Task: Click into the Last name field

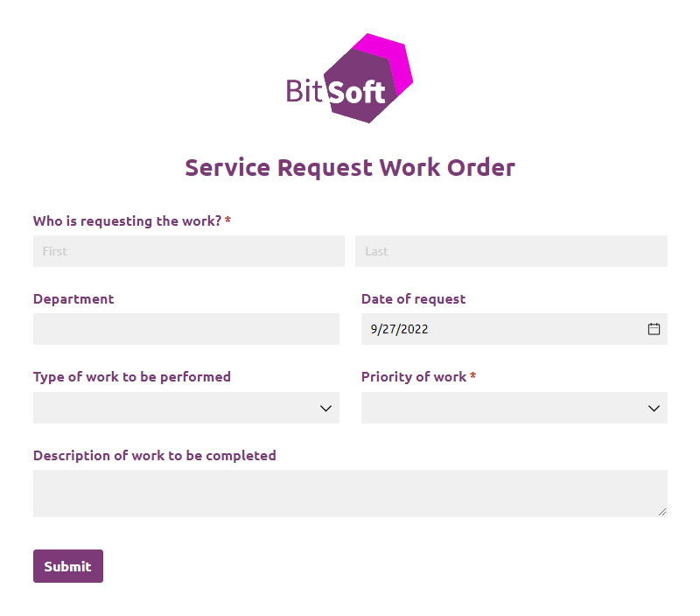Action: pyautogui.click(x=511, y=251)
